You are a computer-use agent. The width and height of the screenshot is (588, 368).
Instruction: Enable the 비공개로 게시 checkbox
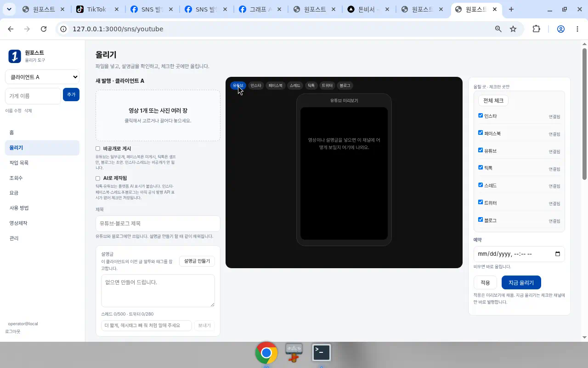point(98,149)
